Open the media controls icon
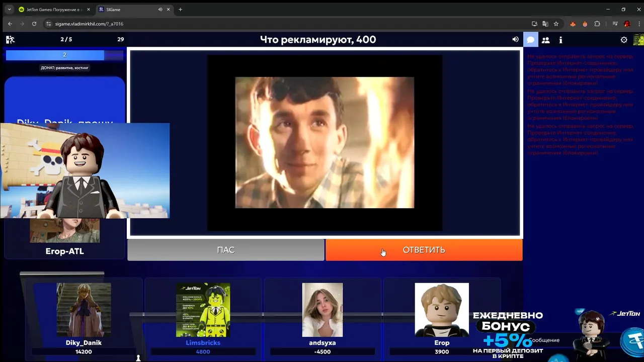Image resolution: width=644 pixels, height=362 pixels. click(x=615, y=24)
